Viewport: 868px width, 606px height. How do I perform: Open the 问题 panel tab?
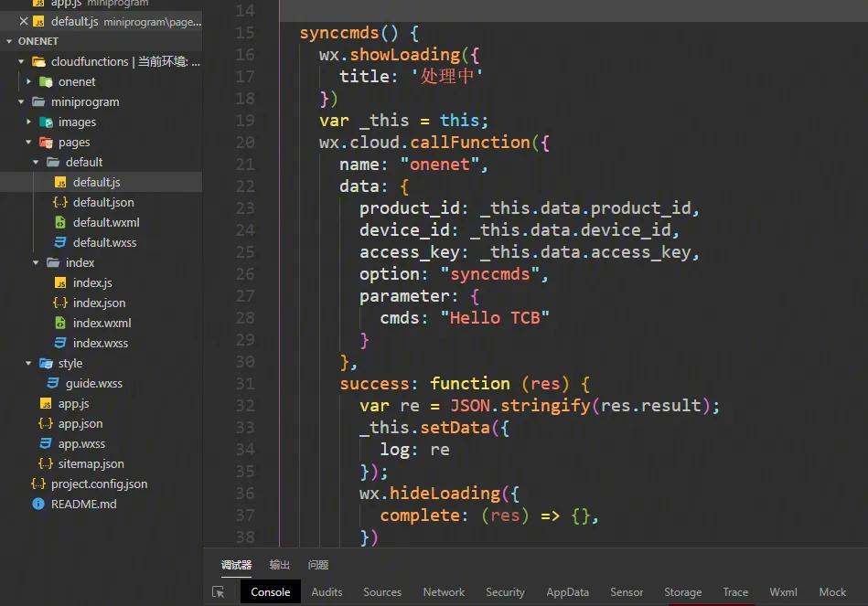pyautogui.click(x=318, y=565)
